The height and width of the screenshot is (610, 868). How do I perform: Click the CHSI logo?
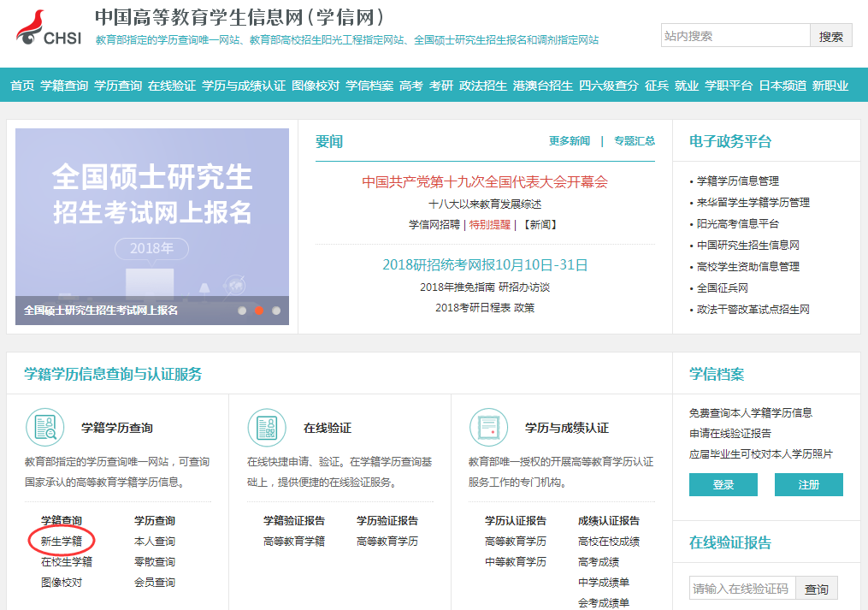pos(49,28)
